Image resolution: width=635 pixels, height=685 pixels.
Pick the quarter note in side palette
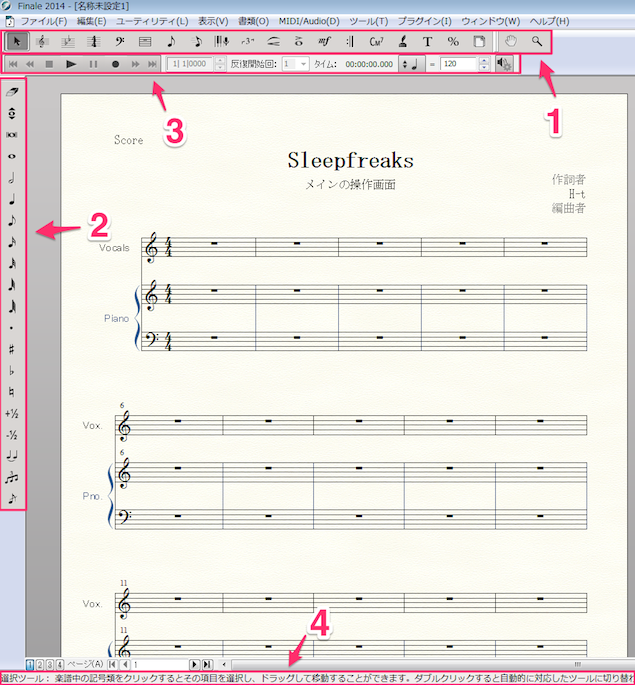point(12,199)
